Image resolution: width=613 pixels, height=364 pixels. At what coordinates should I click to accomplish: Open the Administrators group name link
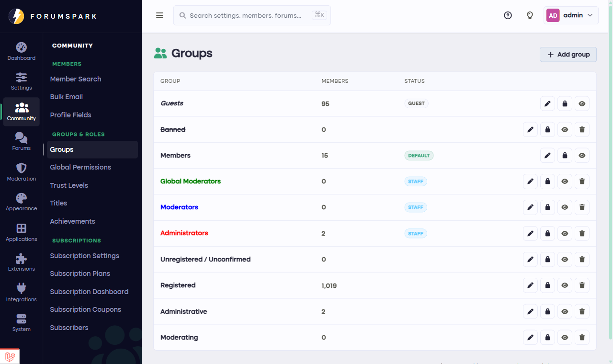(184, 233)
